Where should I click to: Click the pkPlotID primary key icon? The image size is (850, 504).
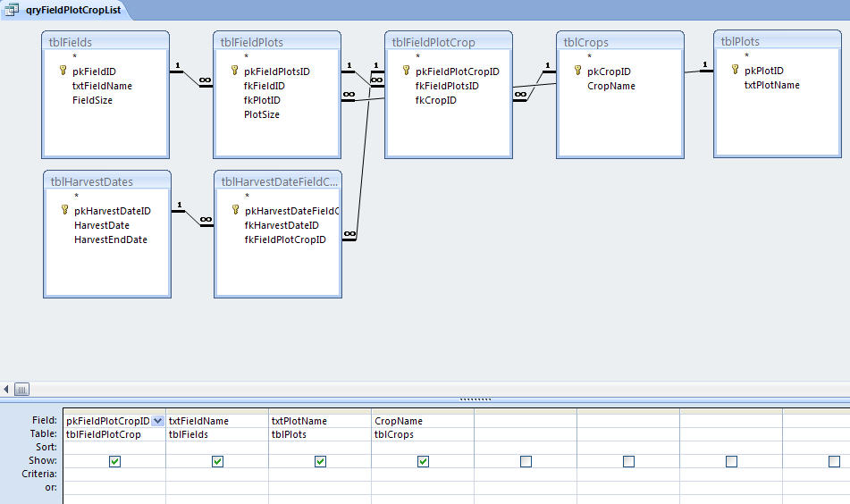pyautogui.click(x=735, y=70)
